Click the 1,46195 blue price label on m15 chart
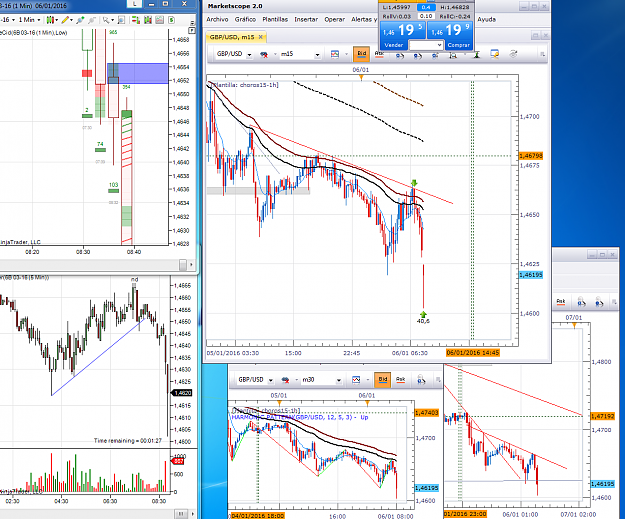The height and width of the screenshot is (519, 625). pos(531,275)
